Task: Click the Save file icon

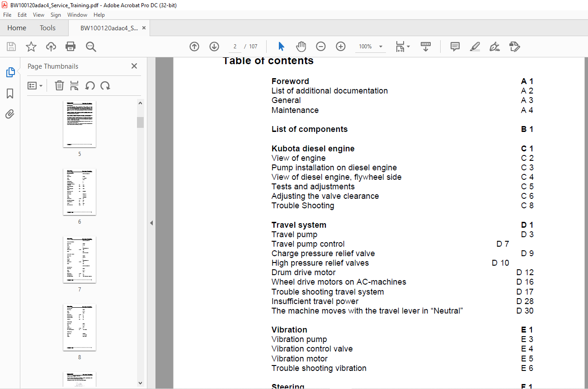Action: pos(11,47)
